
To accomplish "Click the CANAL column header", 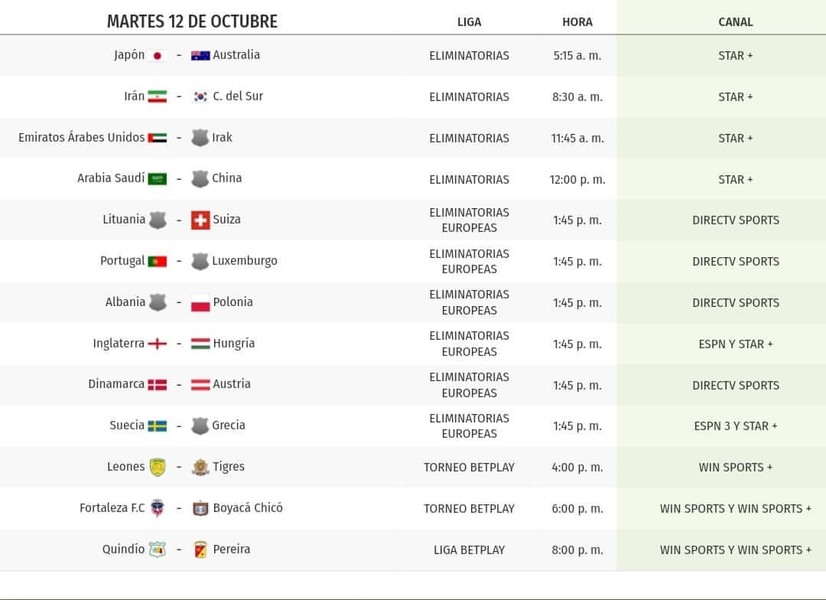I will tap(735, 22).
